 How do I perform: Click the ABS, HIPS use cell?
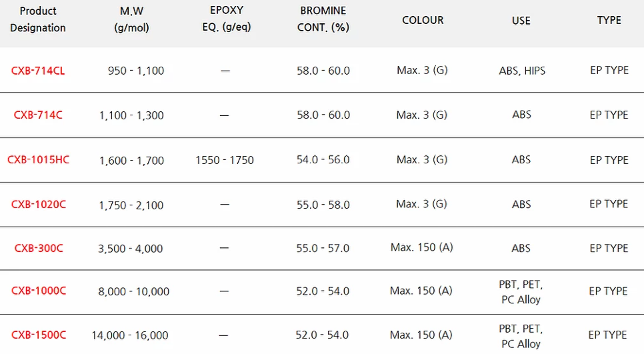click(x=522, y=71)
